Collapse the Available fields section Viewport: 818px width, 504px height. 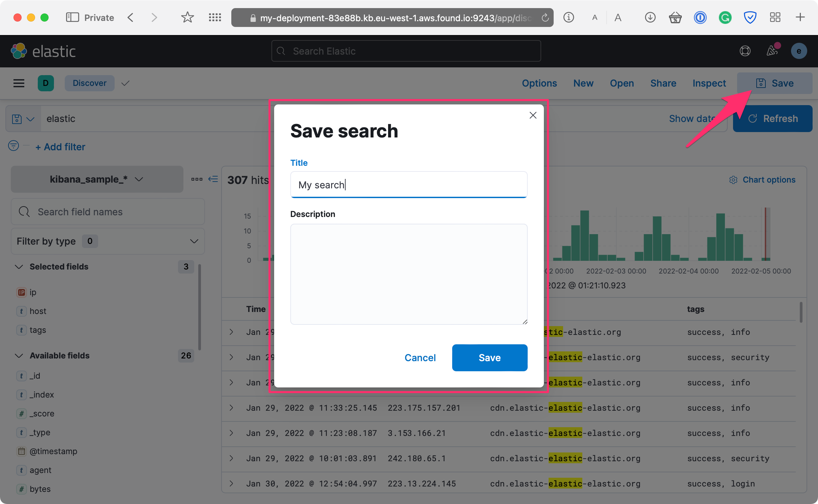(x=19, y=355)
